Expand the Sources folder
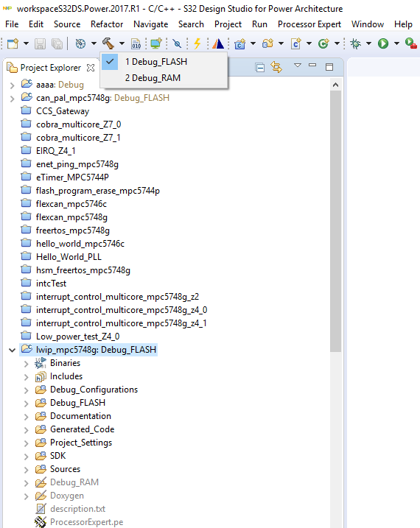The image size is (420, 528). (27, 469)
